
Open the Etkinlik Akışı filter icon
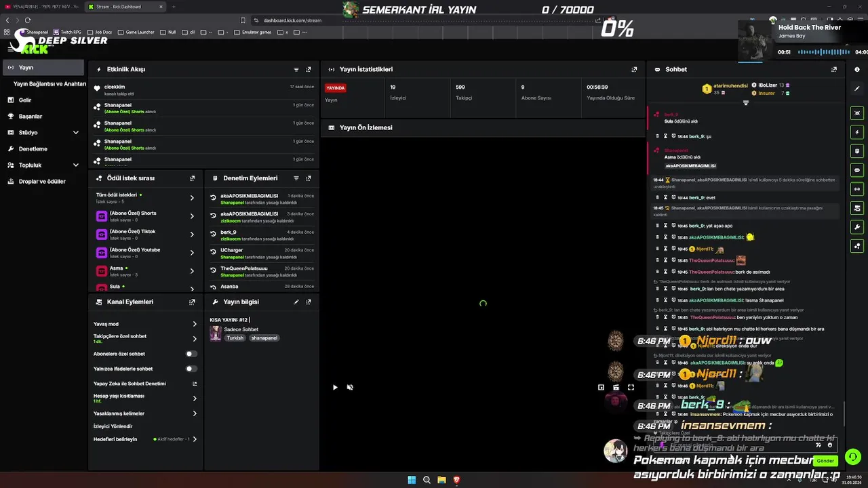click(x=296, y=69)
